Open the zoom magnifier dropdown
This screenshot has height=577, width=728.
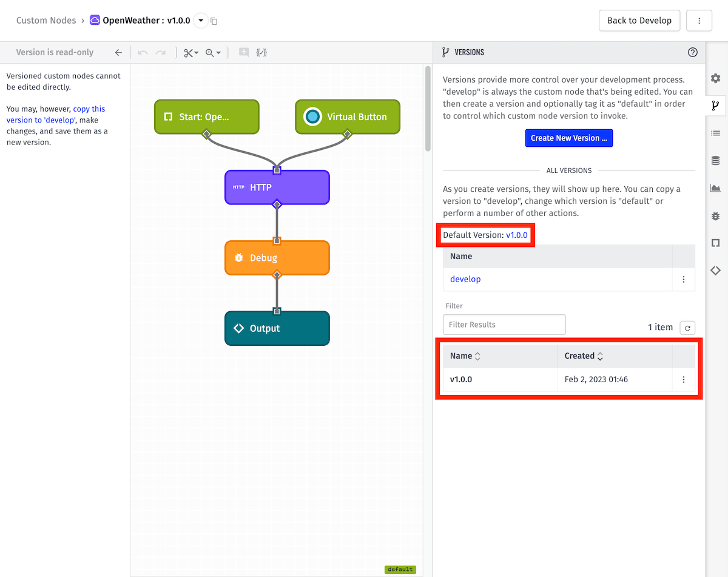(x=213, y=53)
